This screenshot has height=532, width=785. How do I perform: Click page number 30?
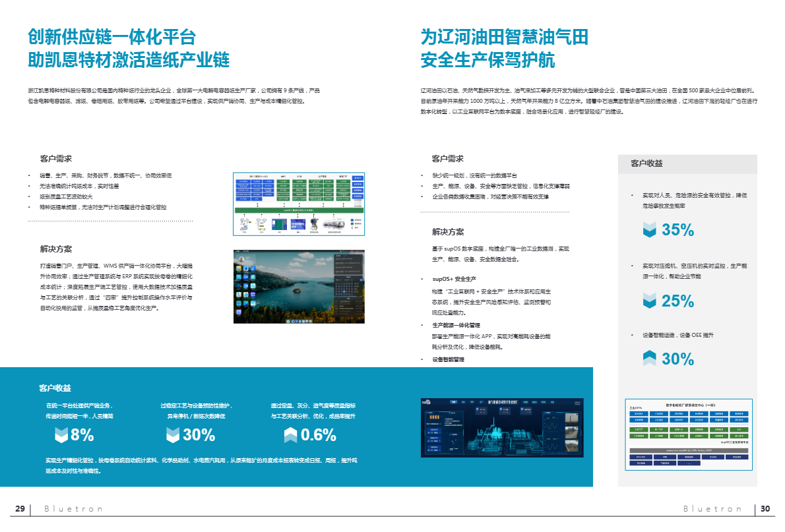[x=765, y=508]
